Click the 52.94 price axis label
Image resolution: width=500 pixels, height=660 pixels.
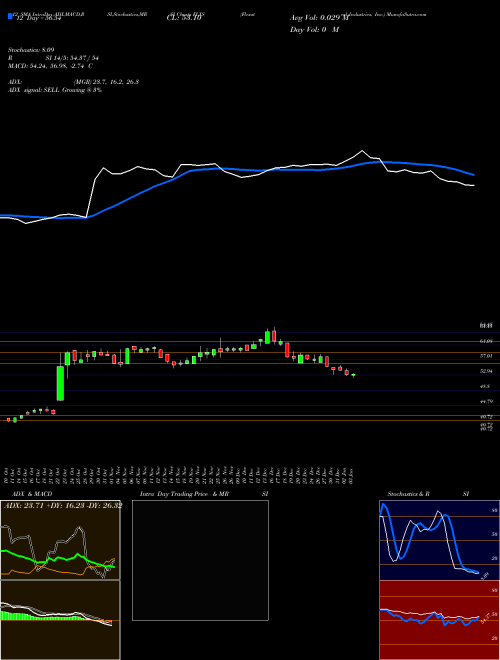point(486,371)
